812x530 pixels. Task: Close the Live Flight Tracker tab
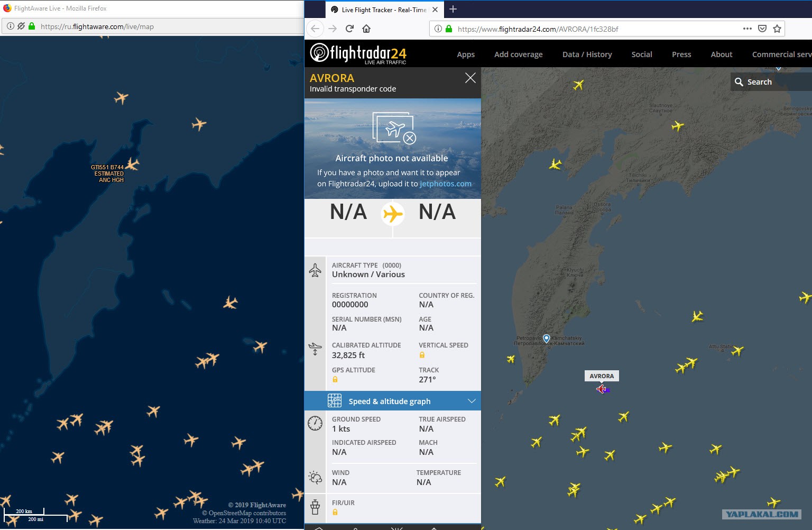click(435, 10)
